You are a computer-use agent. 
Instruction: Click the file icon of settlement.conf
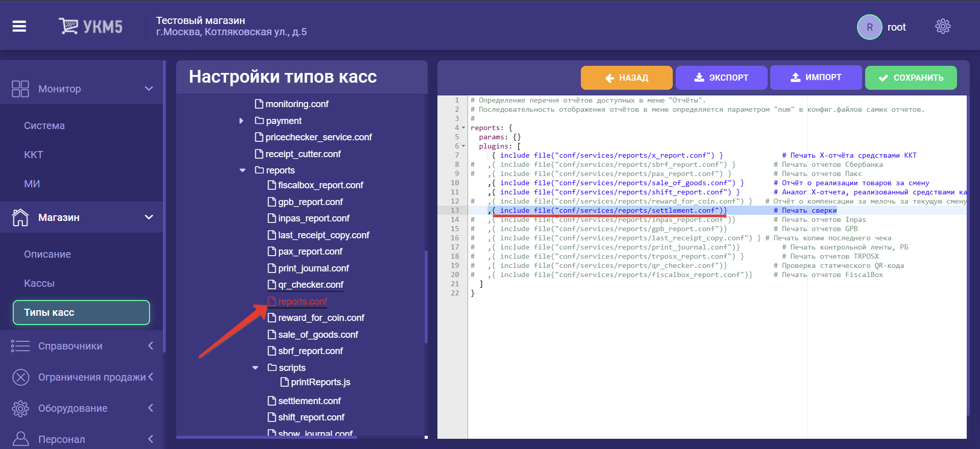(x=272, y=401)
